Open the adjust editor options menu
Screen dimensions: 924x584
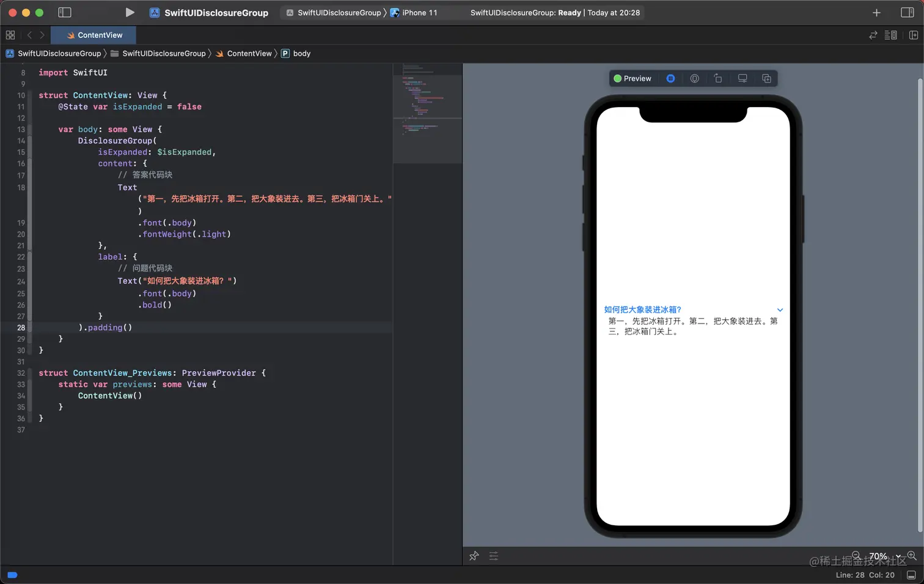point(891,35)
